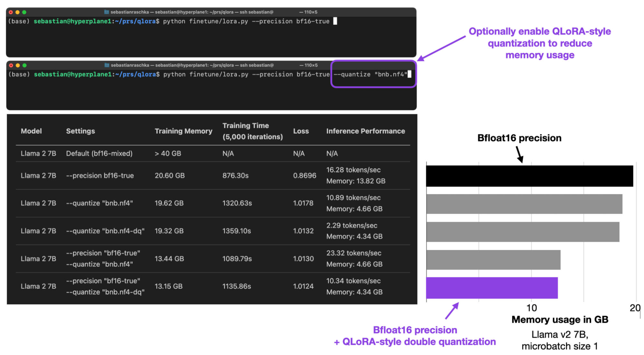644x355 pixels.
Task: Click the green zoom button on second terminal
Action: click(x=24, y=65)
